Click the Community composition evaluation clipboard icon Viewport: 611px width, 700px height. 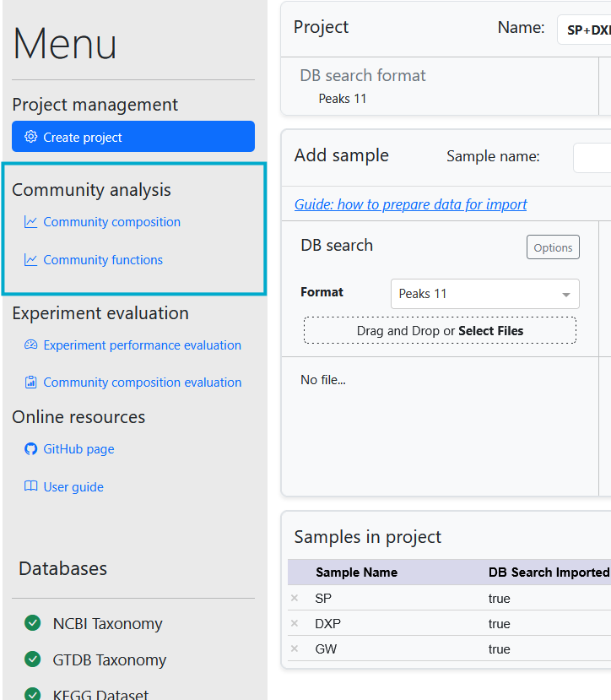[x=31, y=383]
